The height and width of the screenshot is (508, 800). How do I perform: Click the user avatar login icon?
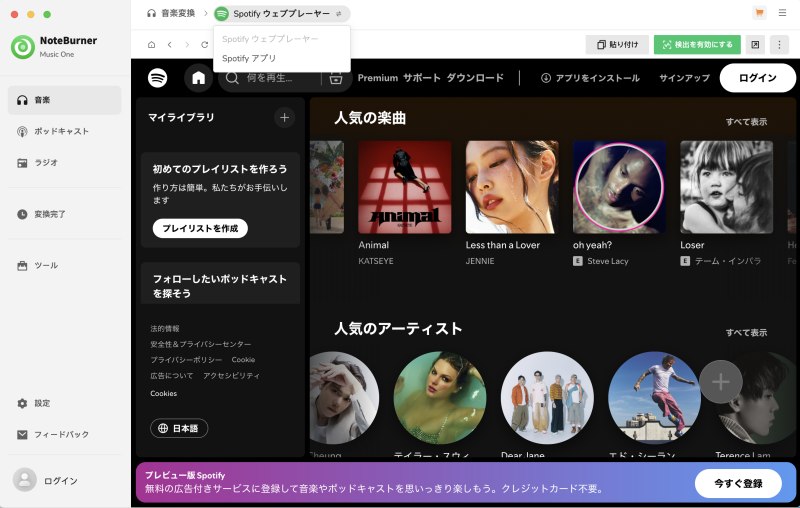[x=24, y=480]
